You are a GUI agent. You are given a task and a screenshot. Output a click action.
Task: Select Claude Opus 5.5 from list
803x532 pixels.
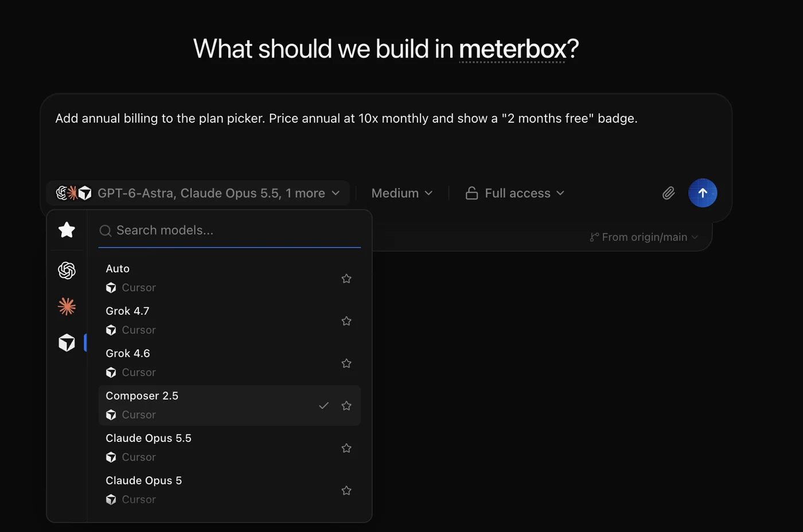pos(229,448)
